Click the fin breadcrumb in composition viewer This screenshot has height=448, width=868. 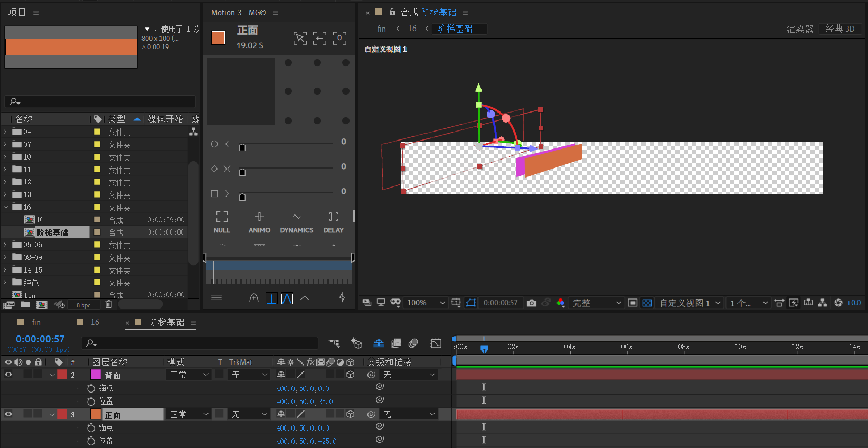[382, 29]
